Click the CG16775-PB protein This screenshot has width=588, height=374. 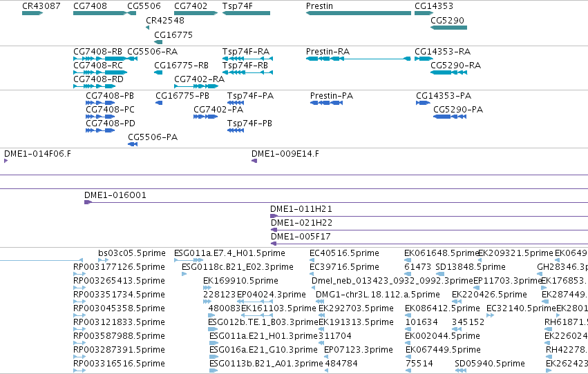click(x=159, y=103)
